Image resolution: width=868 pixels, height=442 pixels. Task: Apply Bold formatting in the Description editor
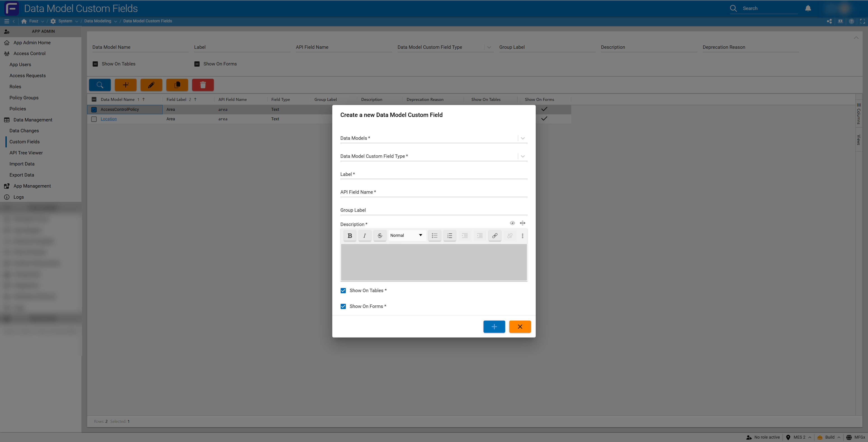coord(349,235)
